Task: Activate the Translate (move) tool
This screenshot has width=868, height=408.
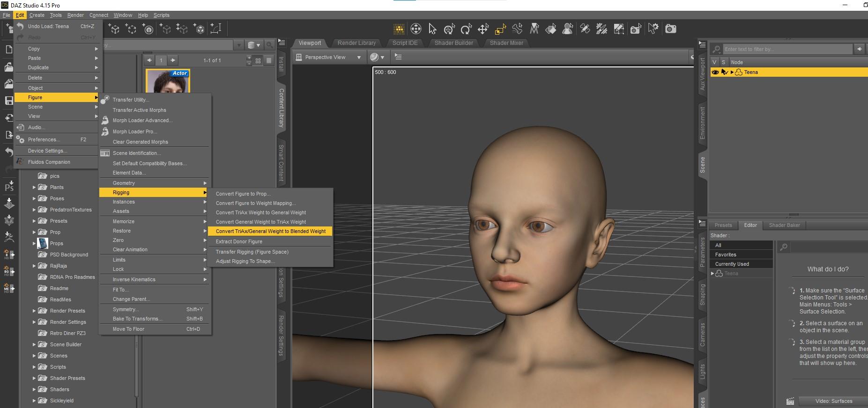Action: [483, 29]
